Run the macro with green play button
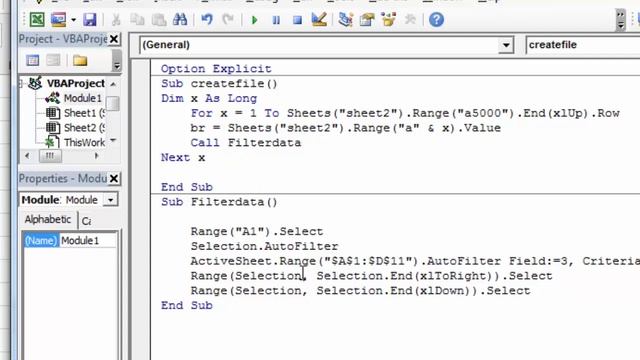This screenshot has width=640, height=360. 254,20
